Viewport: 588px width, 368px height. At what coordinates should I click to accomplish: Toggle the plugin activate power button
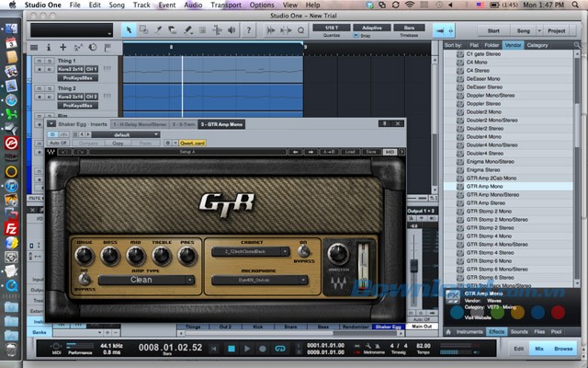click(x=52, y=134)
